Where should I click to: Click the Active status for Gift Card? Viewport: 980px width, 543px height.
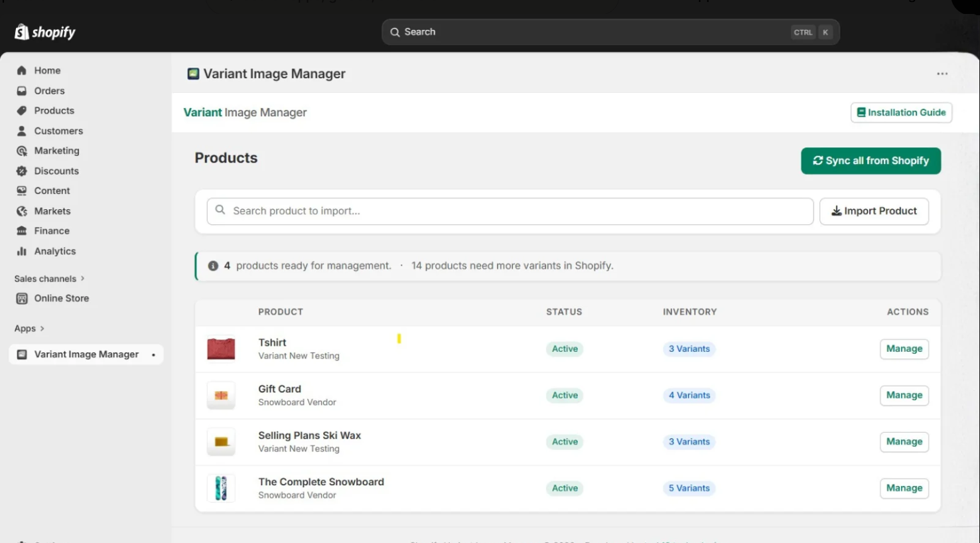click(565, 395)
